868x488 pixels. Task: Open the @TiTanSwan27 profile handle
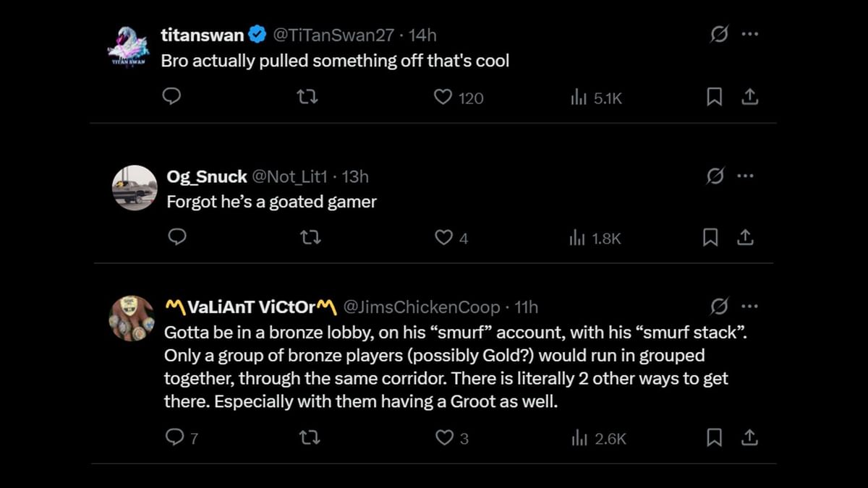(x=335, y=35)
